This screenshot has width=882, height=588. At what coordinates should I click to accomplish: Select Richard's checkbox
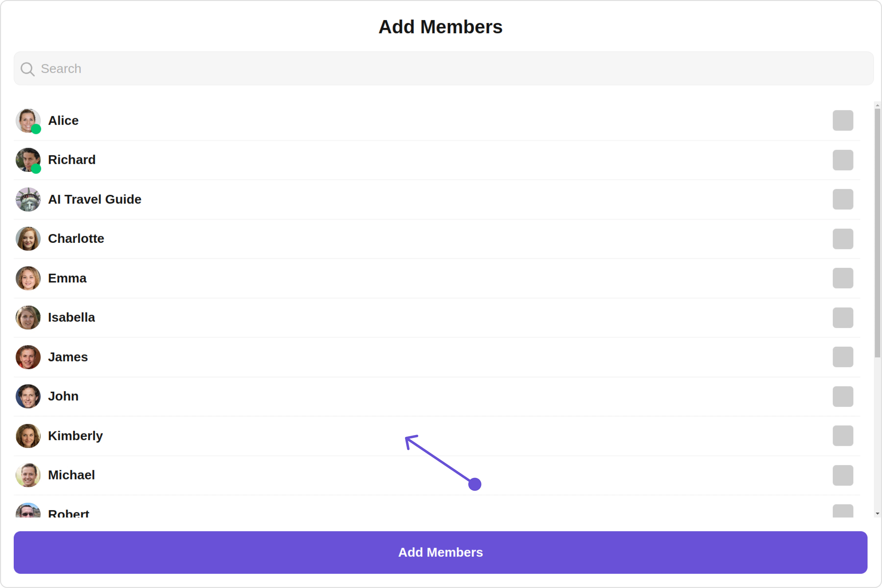pyautogui.click(x=843, y=160)
